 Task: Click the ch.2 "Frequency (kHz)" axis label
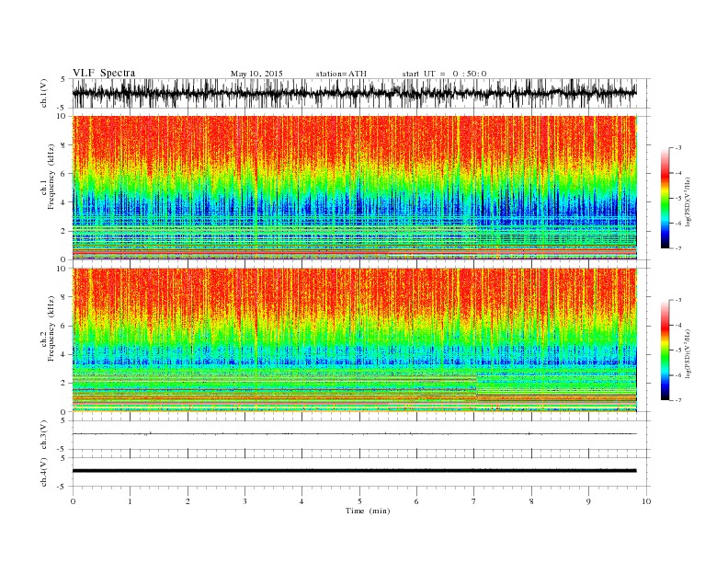51,327
